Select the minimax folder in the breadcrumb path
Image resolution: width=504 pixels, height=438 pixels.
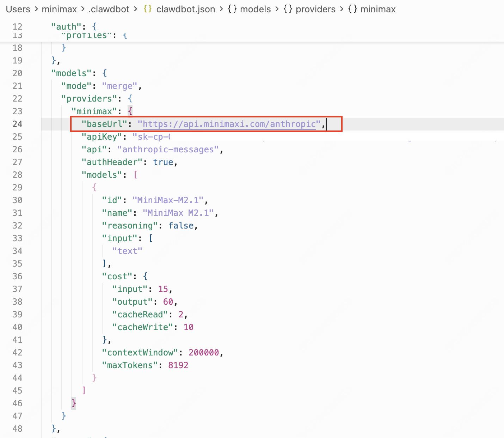point(59,9)
